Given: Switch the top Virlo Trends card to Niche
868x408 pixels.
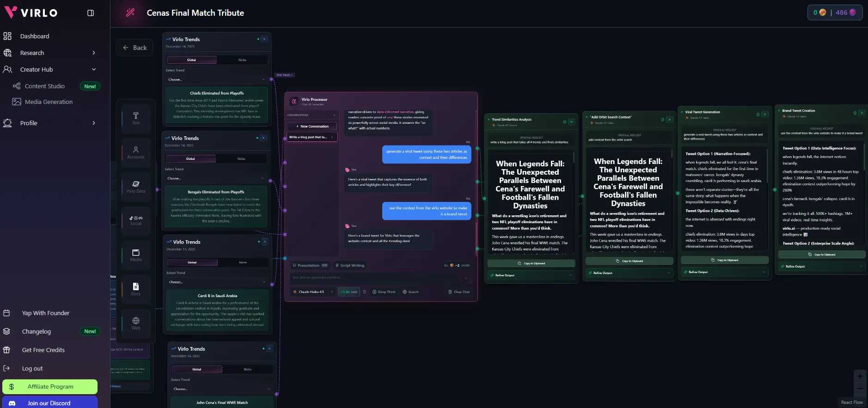Looking at the screenshot, I should pyautogui.click(x=242, y=60).
